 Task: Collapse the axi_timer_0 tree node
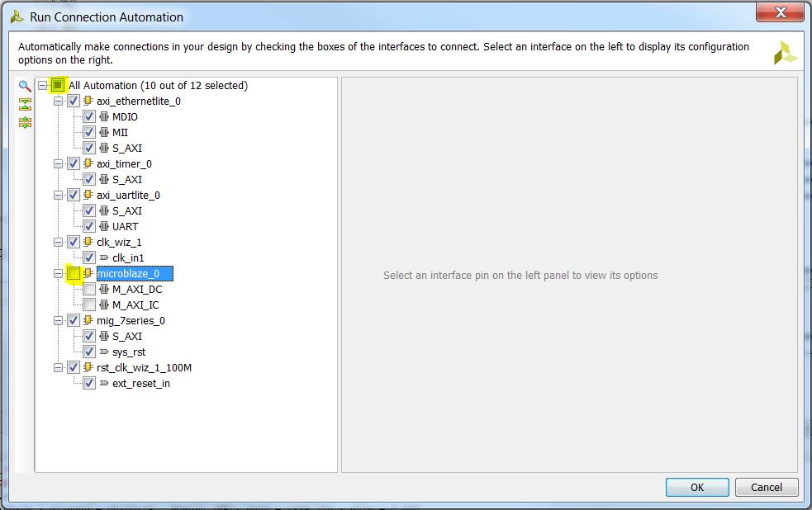pos(58,163)
